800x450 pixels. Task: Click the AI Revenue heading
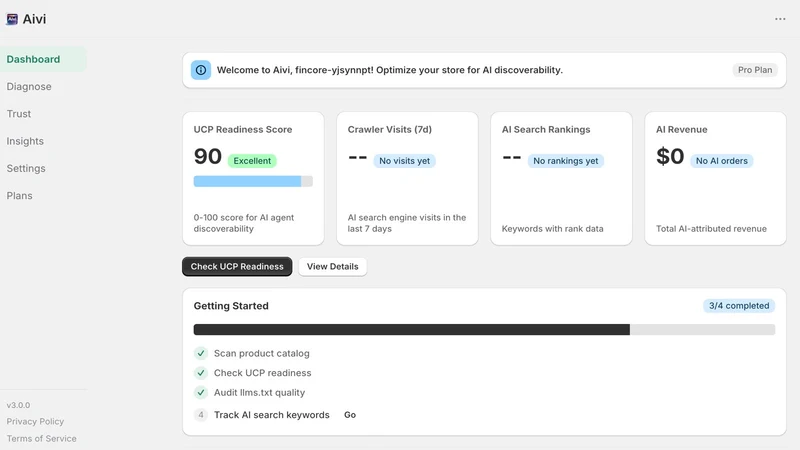(x=682, y=130)
